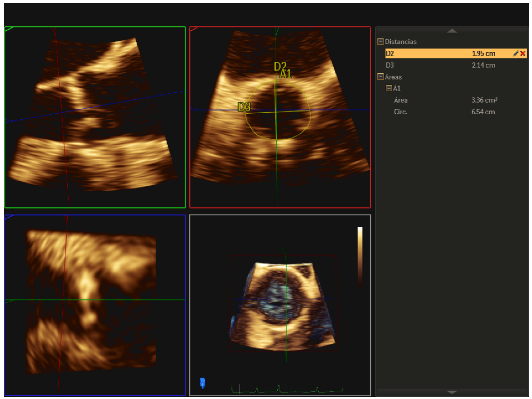The height and width of the screenshot is (399, 532).
Task: Collapse the Á1 area entry
Action: point(389,88)
